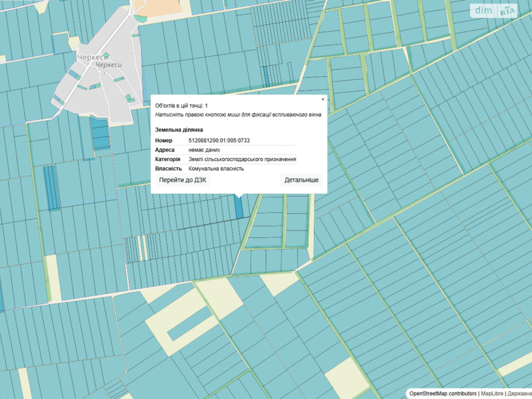Screen dimensions: 532x399
Task: Open the OpenStreetMap contributors link
Action: (x=443, y=394)
